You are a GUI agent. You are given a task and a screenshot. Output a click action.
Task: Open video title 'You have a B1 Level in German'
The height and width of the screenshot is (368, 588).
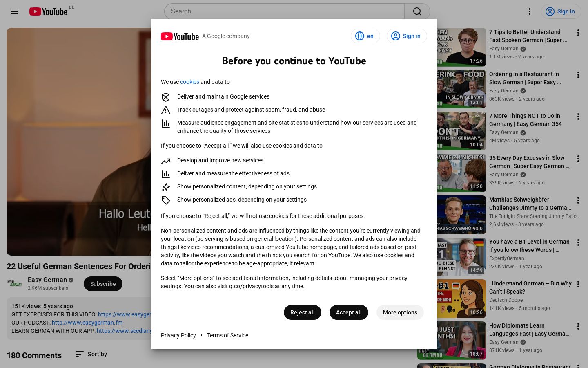pyautogui.click(x=529, y=246)
